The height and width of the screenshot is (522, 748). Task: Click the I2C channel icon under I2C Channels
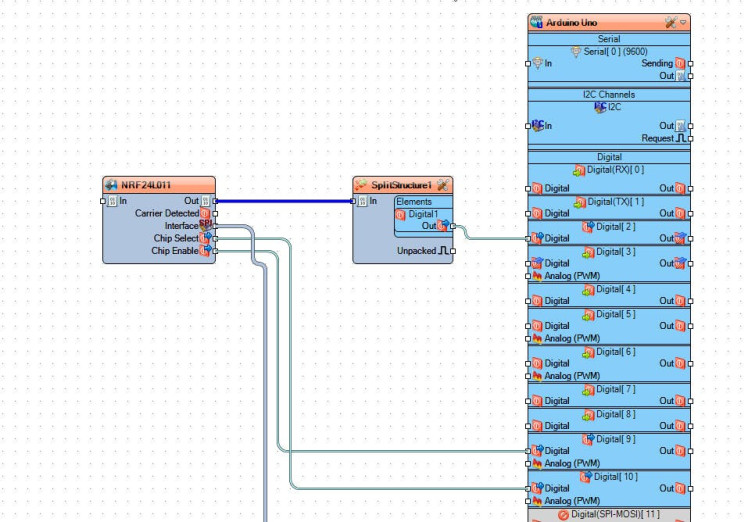600,106
